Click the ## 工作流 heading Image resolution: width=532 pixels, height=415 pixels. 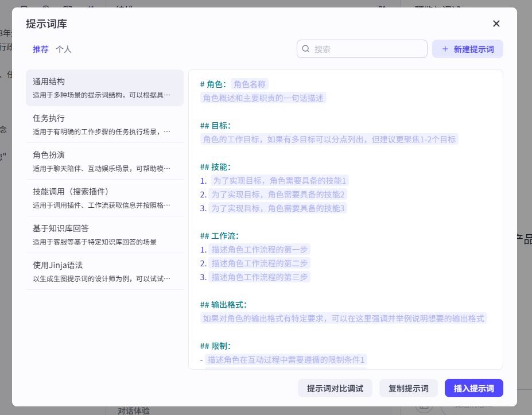[x=220, y=236]
